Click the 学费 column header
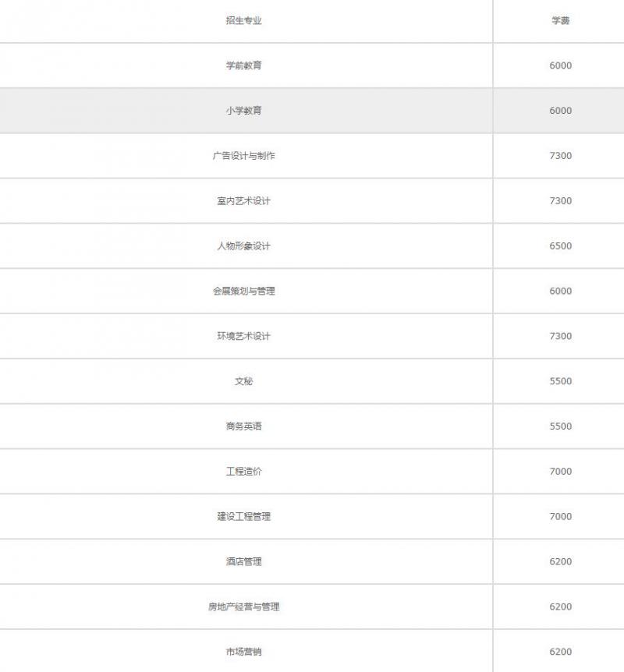The width and height of the screenshot is (624, 672). pyautogui.click(x=560, y=21)
